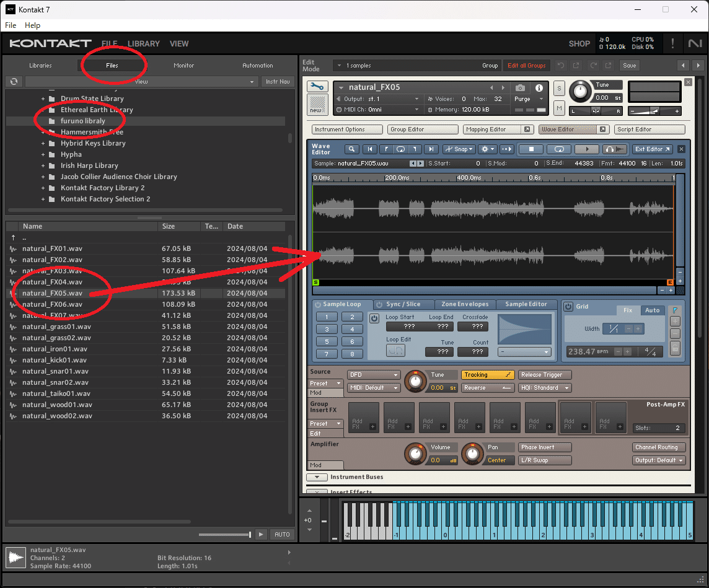
Task: Open the Script Editor
Action: tap(650, 129)
